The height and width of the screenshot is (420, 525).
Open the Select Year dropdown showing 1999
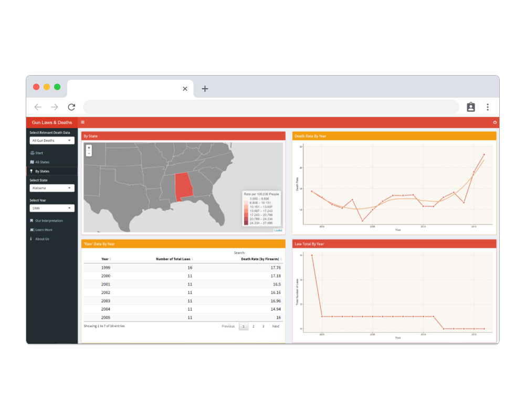(x=52, y=208)
